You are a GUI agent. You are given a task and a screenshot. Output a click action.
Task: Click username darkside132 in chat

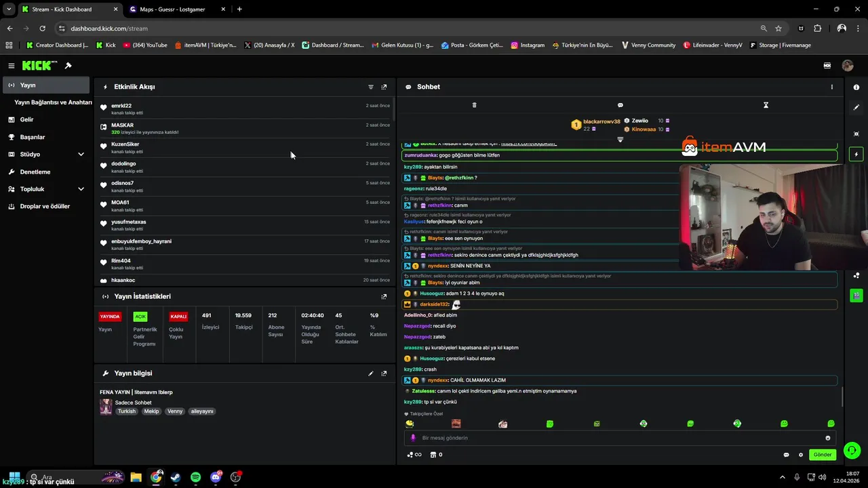[x=434, y=304]
